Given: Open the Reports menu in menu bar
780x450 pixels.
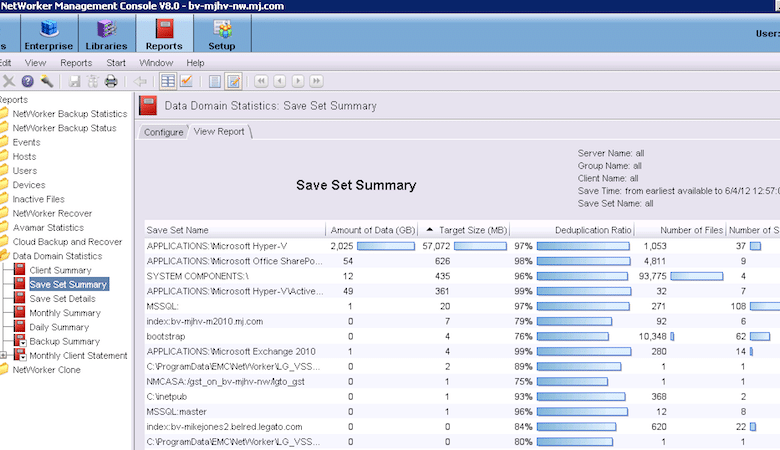Looking at the screenshot, I should click(x=76, y=63).
